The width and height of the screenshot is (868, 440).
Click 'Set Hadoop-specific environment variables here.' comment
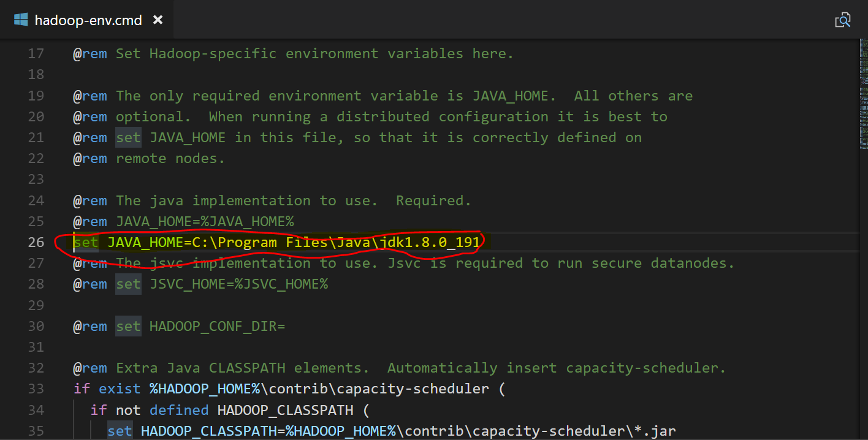coord(315,53)
